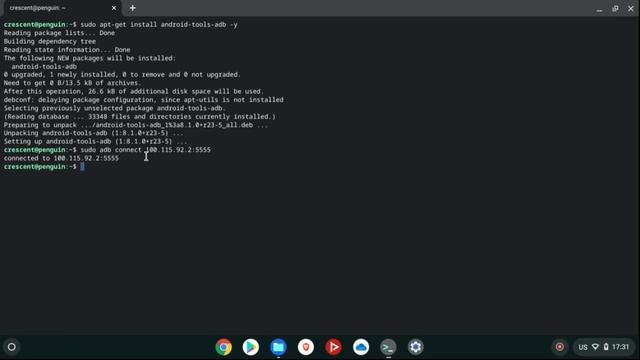Click the battery status icon
The width and height of the screenshot is (640, 360).
(606, 347)
